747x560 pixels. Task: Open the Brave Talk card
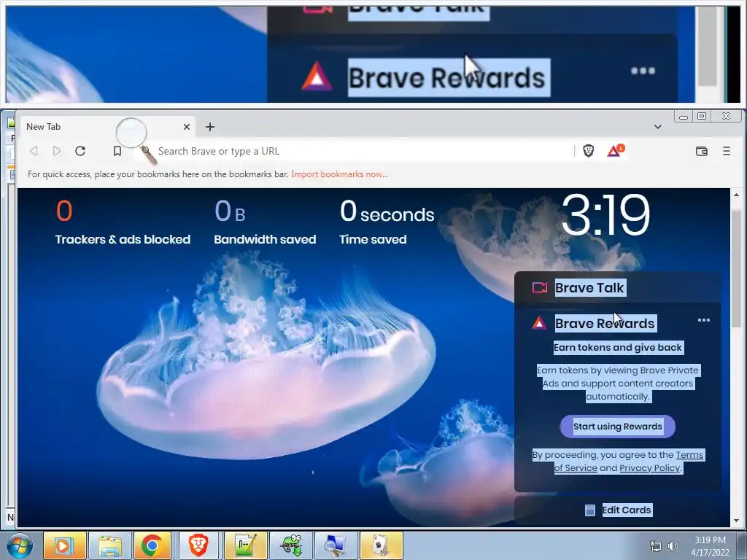click(617, 287)
